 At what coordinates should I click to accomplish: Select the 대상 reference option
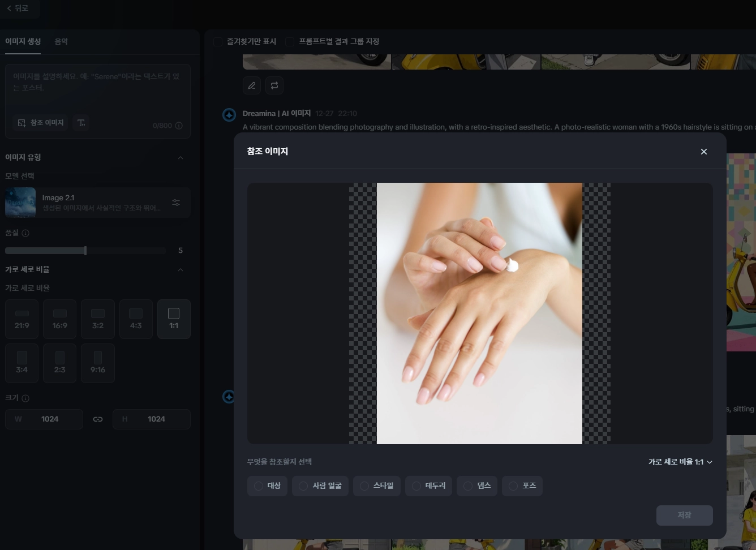(x=268, y=485)
